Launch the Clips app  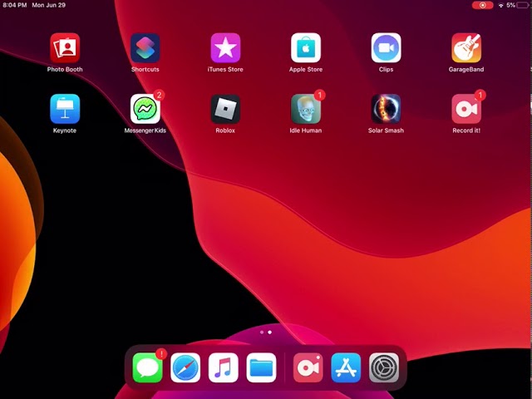[386, 48]
